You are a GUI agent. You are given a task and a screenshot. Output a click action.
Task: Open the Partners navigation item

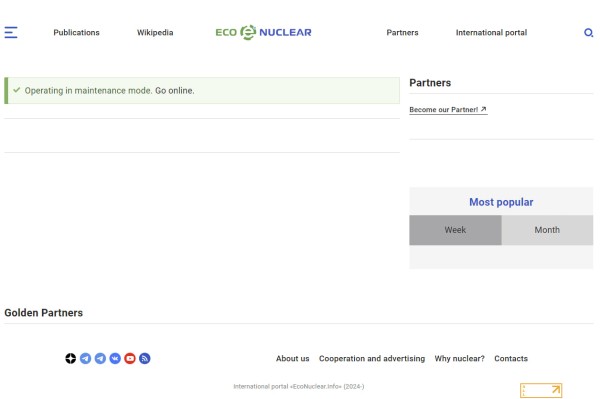click(402, 33)
